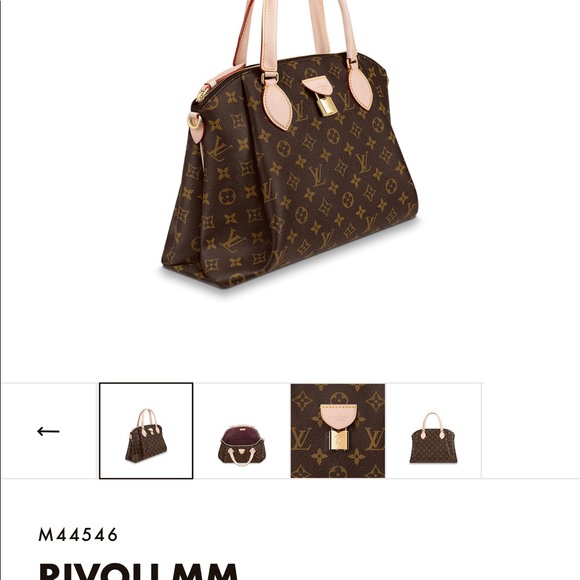The width and height of the screenshot is (580, 580).
Task: Click the left arrow in thumbnail strip
Action: pos(48,431)
